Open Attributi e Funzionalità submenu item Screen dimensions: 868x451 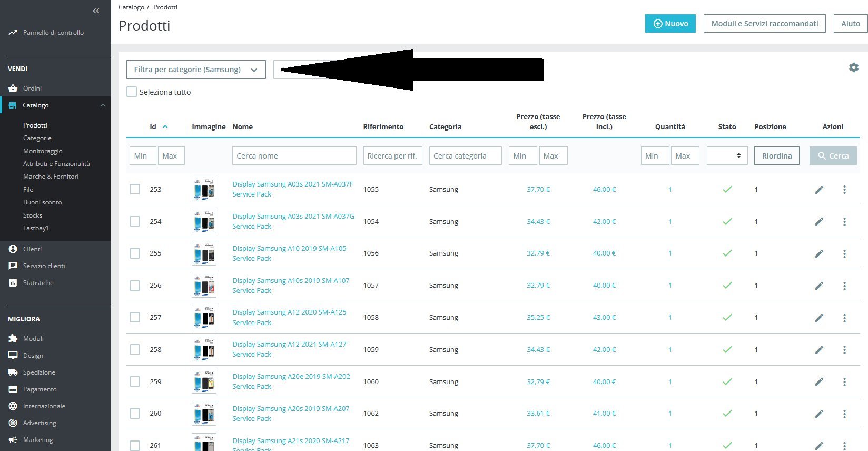(x=56, y=164)
